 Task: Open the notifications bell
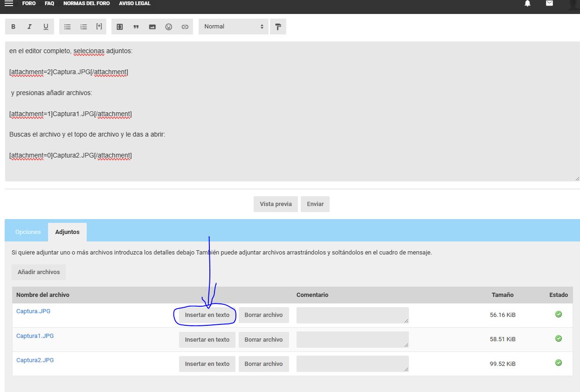point(527,3)
